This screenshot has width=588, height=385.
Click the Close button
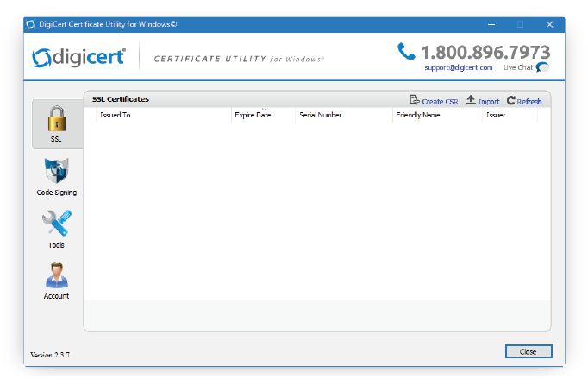[x=529, y=351]
